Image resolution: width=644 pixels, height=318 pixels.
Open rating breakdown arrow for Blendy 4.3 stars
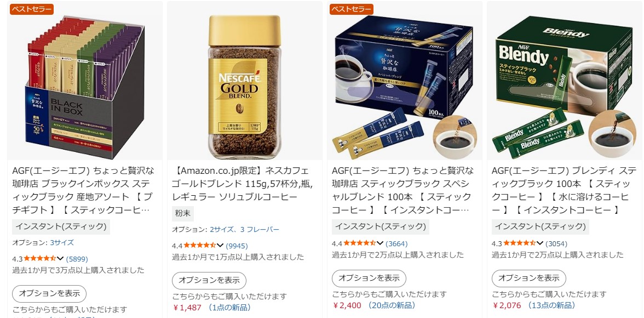[540, 243]
